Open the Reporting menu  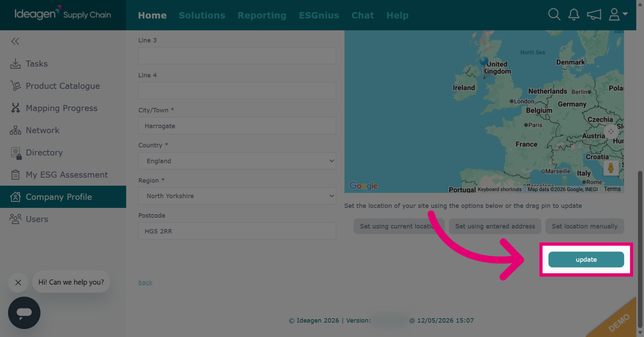point(262,15)
